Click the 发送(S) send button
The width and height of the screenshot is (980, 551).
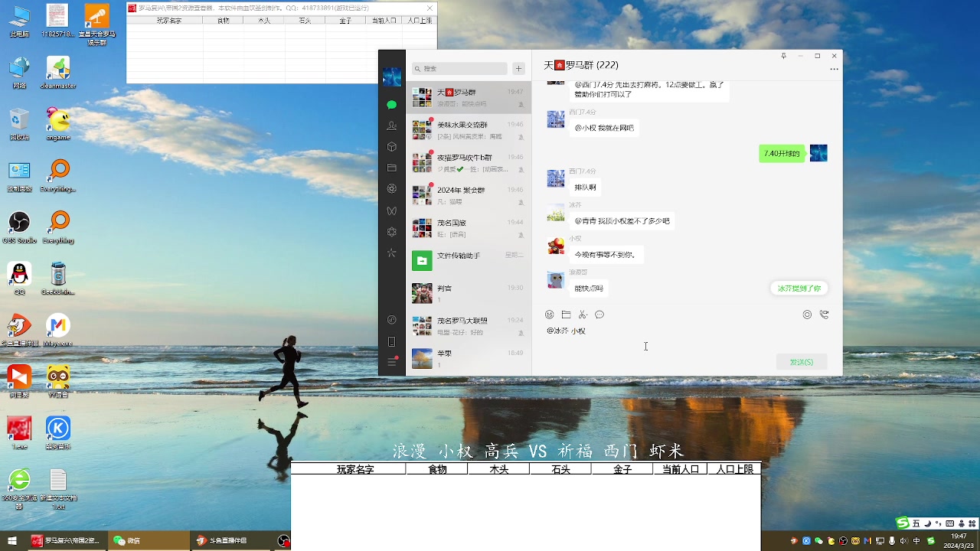click(802, 362)
